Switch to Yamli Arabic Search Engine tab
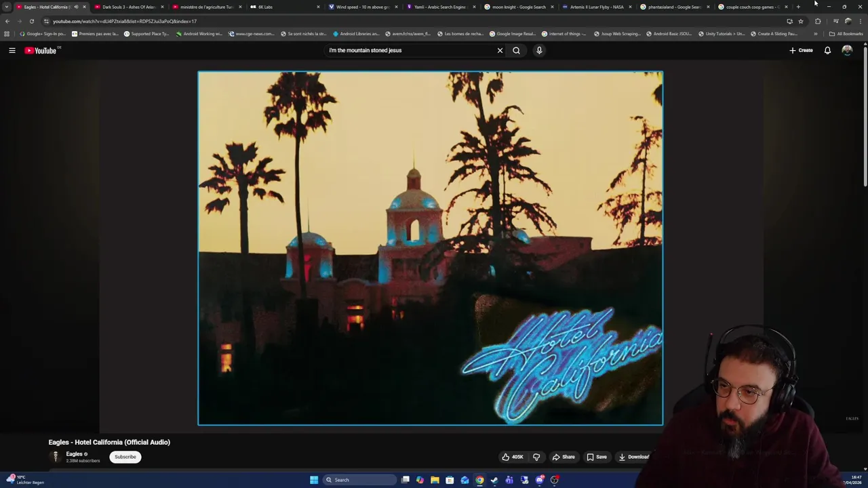This screenshot has height=488, width=868. [x=440, y=7]
